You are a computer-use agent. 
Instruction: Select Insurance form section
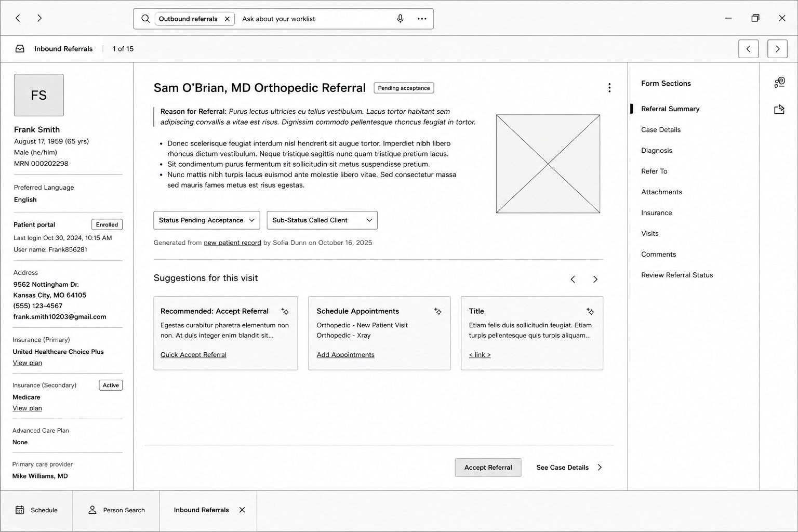[657, 213]
